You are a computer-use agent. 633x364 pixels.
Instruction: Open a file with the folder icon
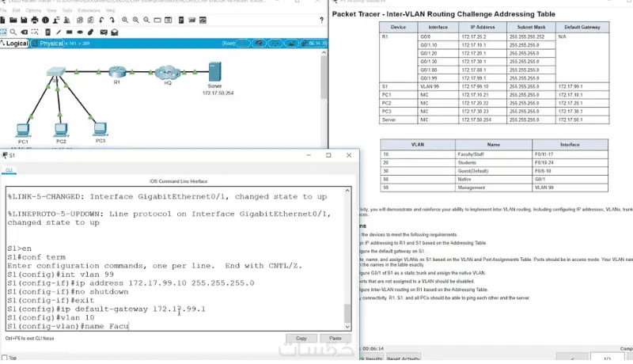(x=13, y=20)
